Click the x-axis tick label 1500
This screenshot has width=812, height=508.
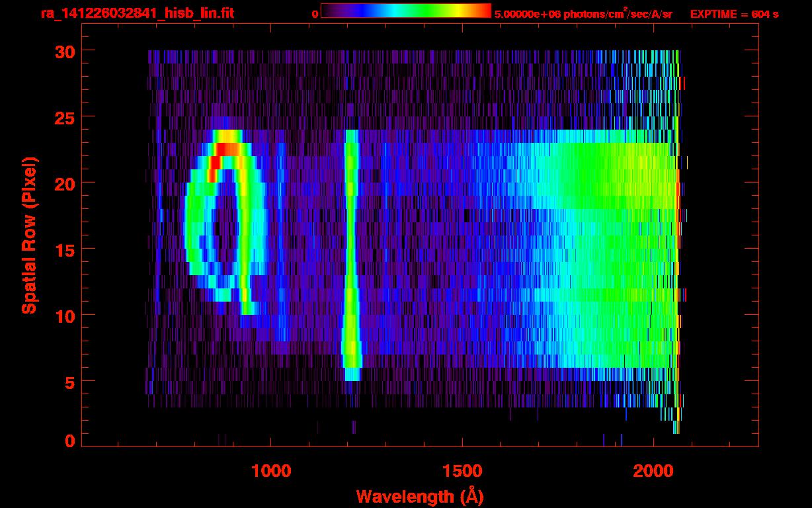[462, 471]
